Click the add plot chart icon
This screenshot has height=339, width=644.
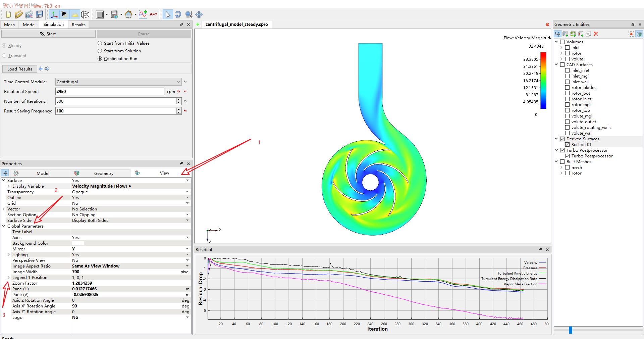(143, 14)
